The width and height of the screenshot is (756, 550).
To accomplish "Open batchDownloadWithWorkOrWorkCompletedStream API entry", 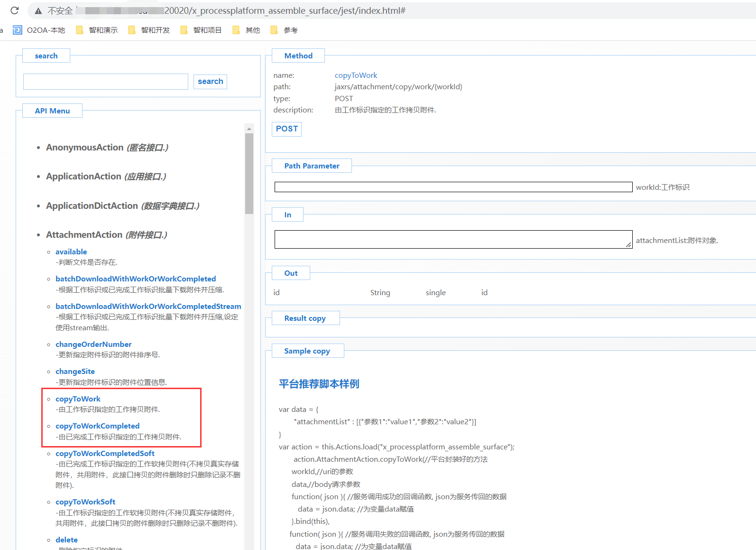I will coord(148,307).
